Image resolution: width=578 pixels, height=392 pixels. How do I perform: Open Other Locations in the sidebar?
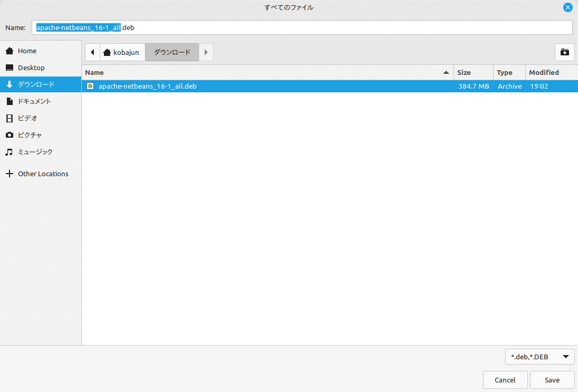41,174
